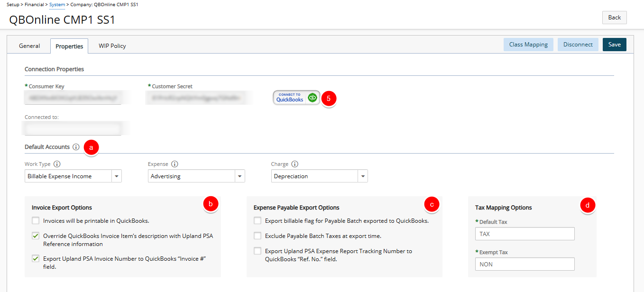Uncheck Override QuickBooks Invoice Item's description
Screen dimensions: 644x292
(x=36, y=236)
